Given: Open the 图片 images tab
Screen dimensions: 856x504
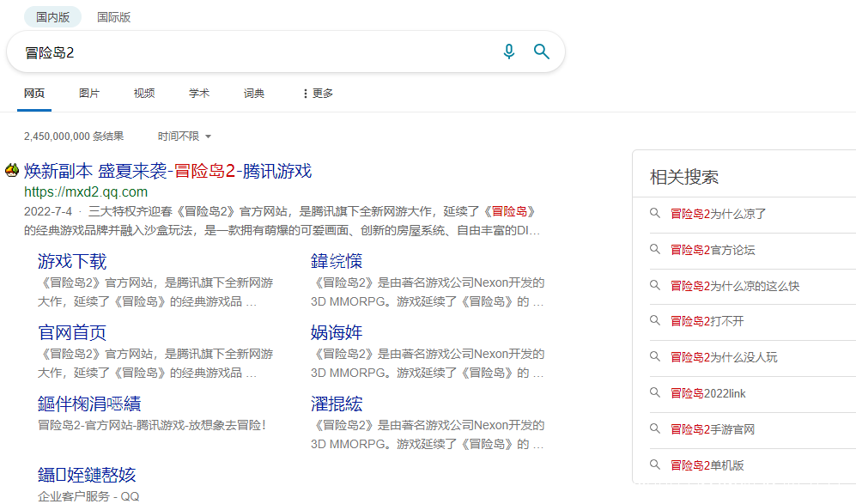Looking at the screenshot, I should (89, 94).
